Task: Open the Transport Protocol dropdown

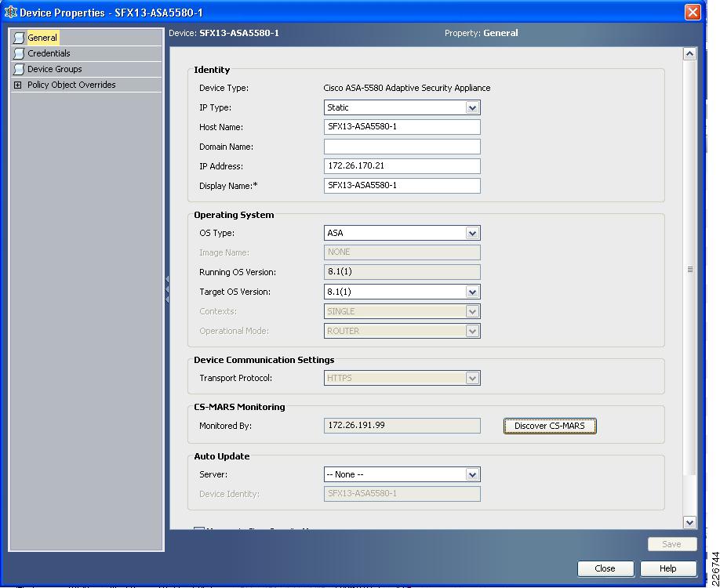Action: [472, 378]
